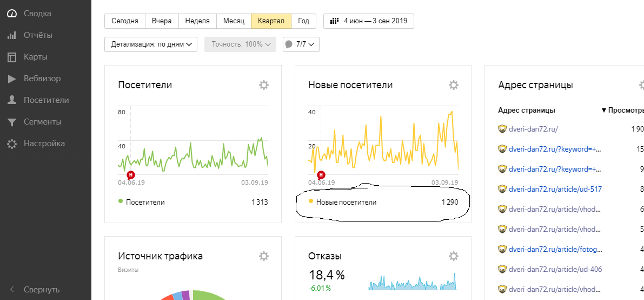
Task: Click the Вебвизор play icon
Action: pos(12,79)
